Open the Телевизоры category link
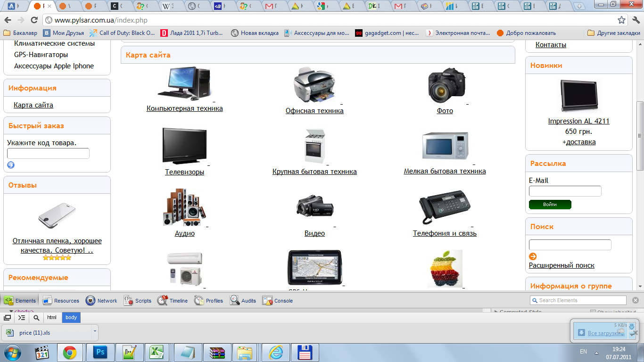The height and width of the screenshot is (362, 644). click(184, 172)
